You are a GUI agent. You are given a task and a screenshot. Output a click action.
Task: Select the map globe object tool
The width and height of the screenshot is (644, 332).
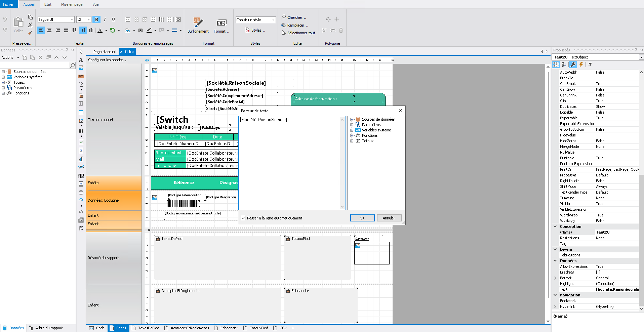click(81, 193)
